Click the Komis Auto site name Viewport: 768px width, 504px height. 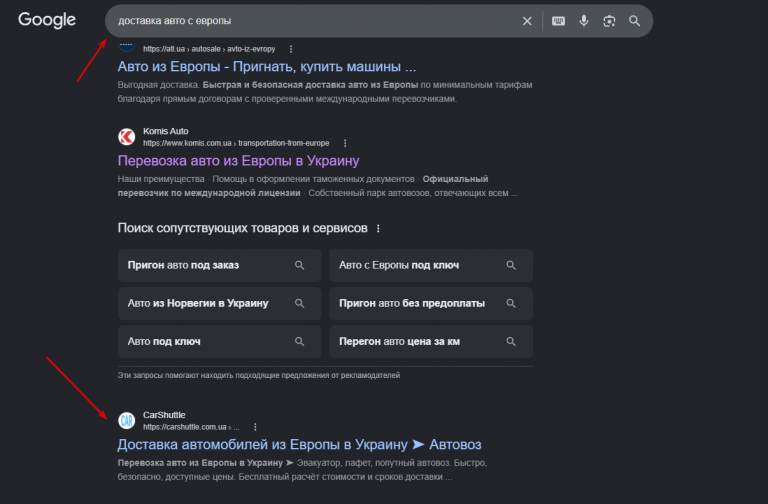point(166,131)
